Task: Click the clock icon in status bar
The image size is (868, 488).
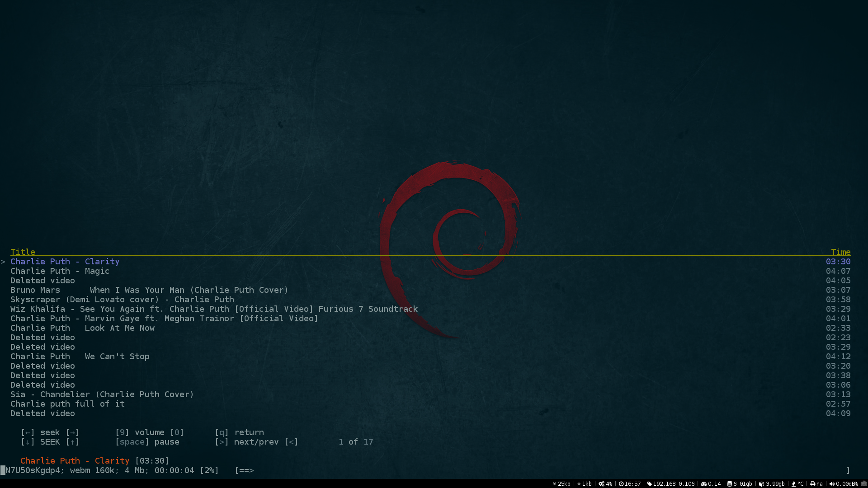Action: click(621, 483)
